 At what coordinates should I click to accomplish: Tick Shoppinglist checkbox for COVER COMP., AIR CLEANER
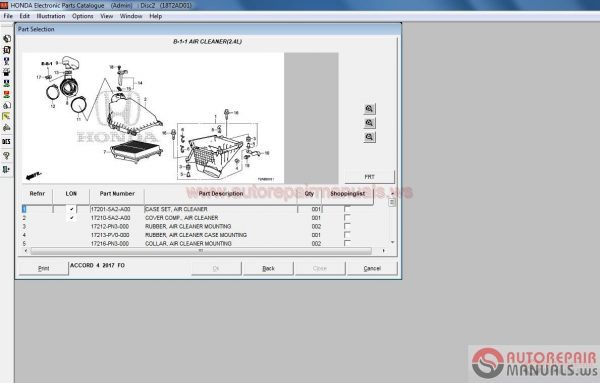tap(347, 218)
